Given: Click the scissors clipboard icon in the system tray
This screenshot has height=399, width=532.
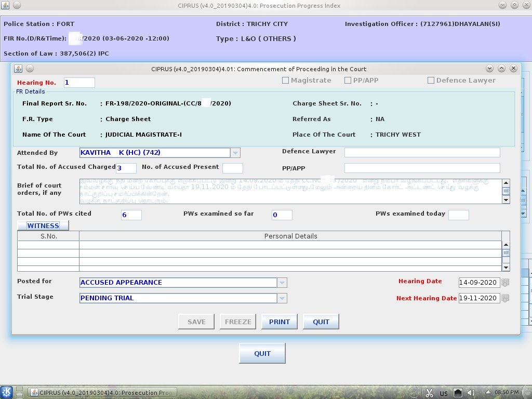Looking at the screenshot, I should coord(430,393).
